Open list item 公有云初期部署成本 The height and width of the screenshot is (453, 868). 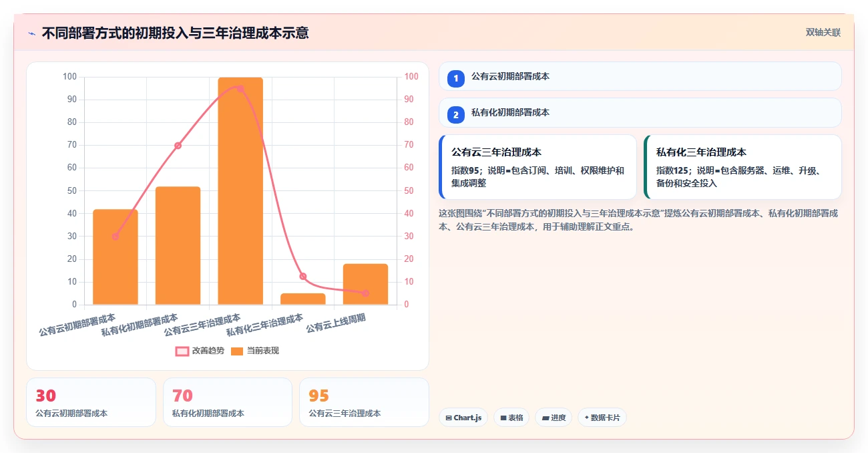[x=640, y=76]
